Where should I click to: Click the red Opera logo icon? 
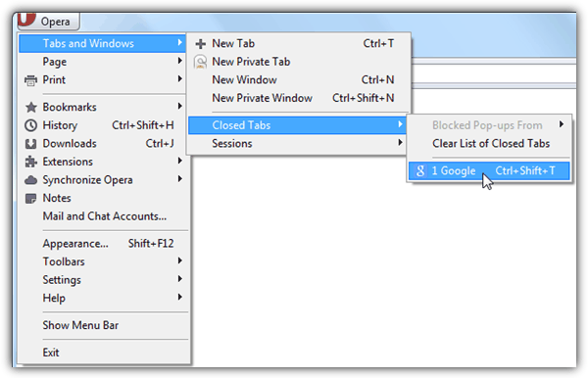(26, 19)
